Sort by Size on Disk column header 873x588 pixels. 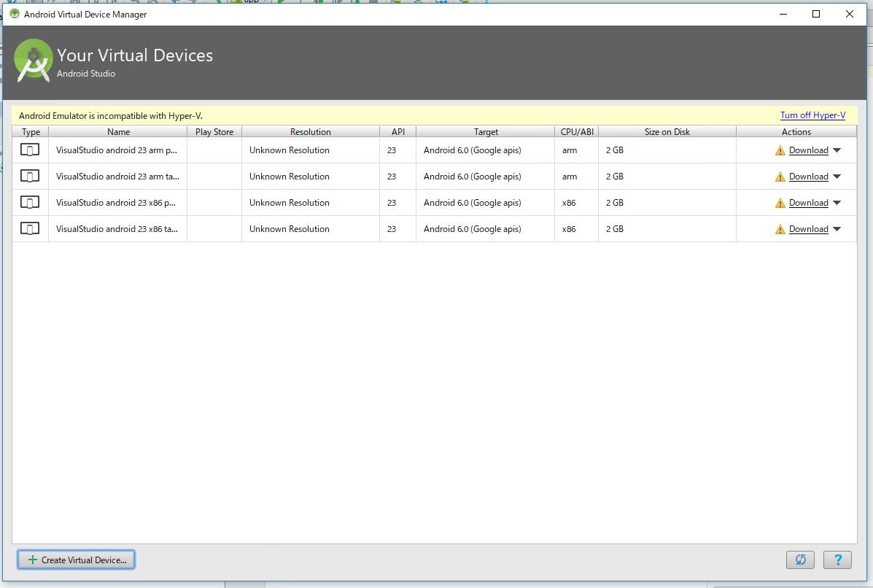[x=667, y=131]
